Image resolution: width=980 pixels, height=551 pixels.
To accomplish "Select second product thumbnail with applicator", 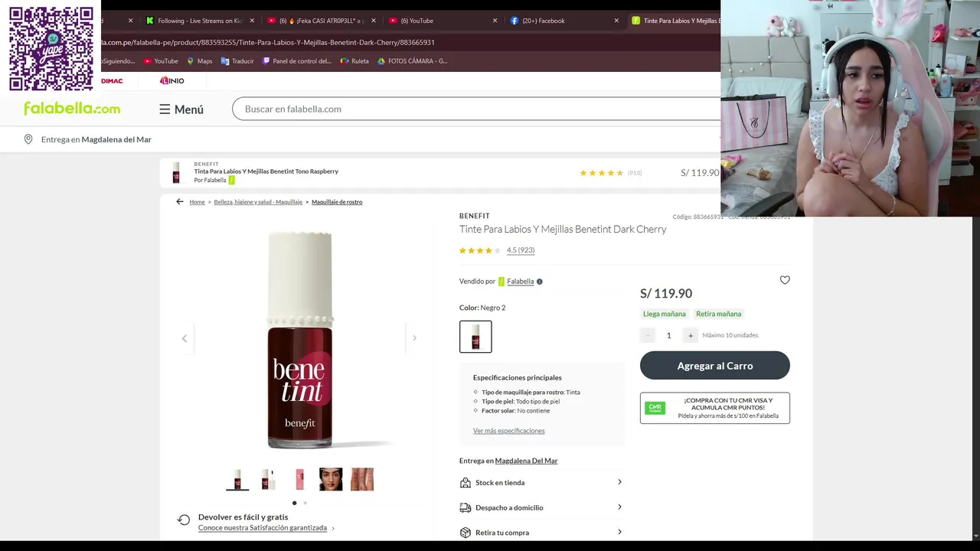I will pos(268,479).
